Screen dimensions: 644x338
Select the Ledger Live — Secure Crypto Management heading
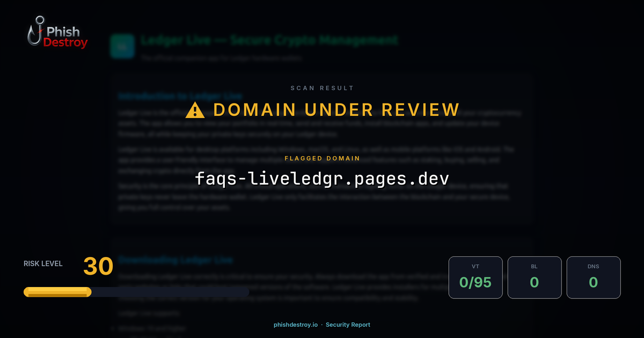pyautogui.click(x=269, y=39)
